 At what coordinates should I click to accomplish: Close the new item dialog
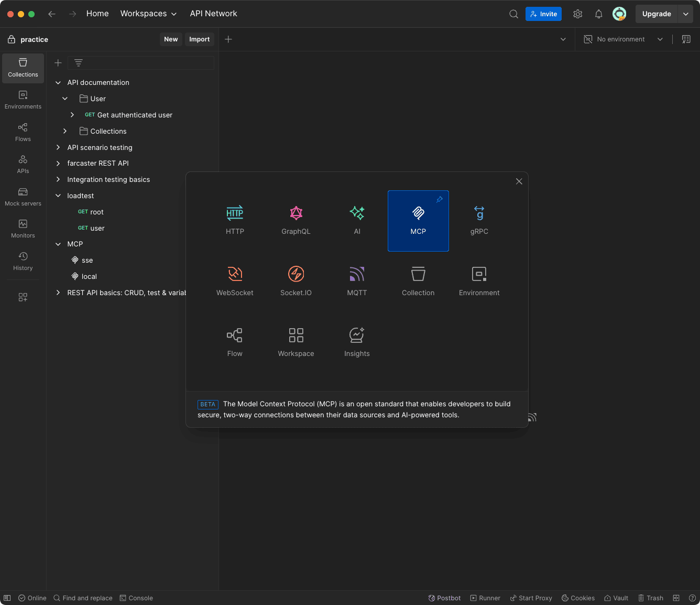[x=519, y=181]
